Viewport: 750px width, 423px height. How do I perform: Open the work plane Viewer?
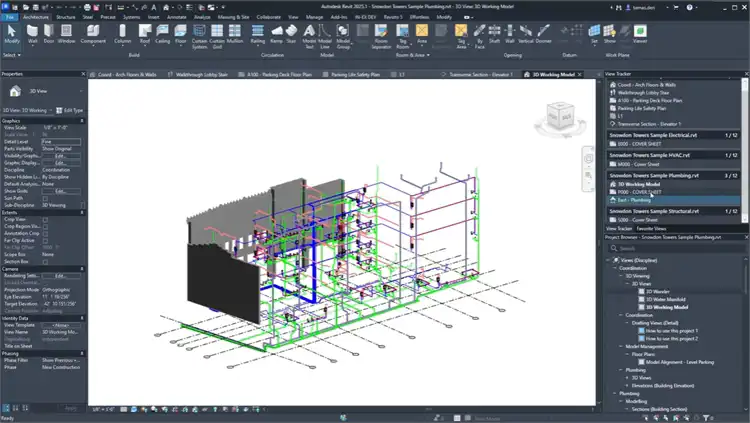tap(640, 34)
